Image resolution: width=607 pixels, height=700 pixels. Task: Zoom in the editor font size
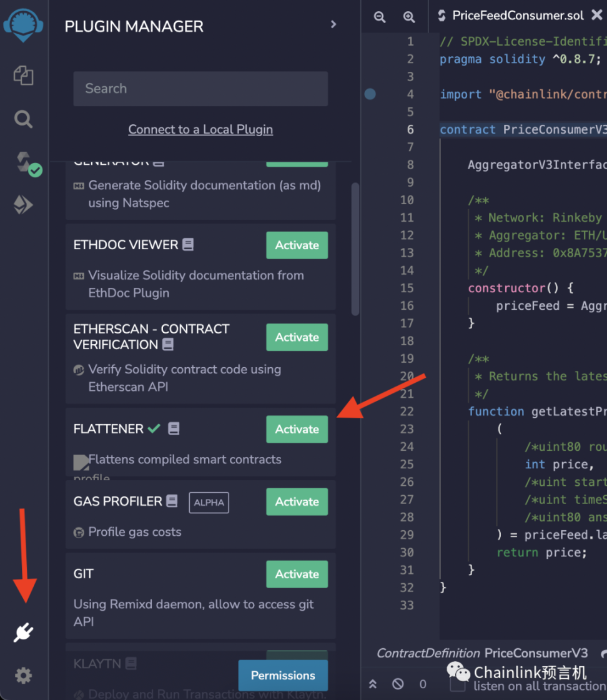[409, 17]
